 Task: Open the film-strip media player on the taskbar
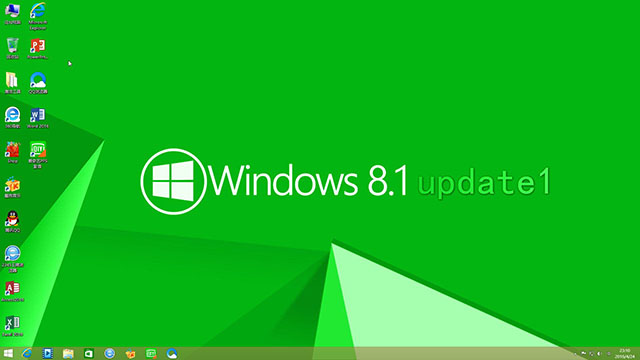47,353
